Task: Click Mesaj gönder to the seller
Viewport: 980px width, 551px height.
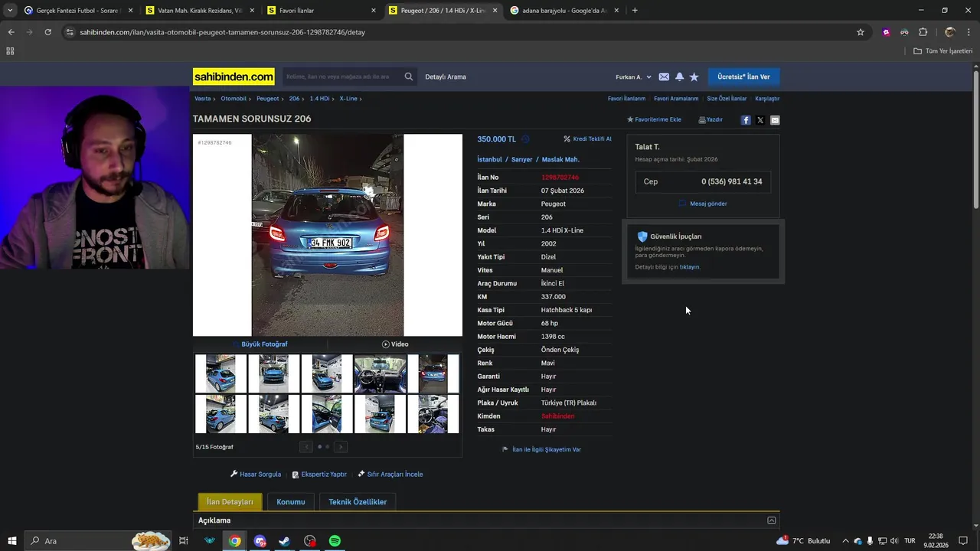Action: (703, 204)
